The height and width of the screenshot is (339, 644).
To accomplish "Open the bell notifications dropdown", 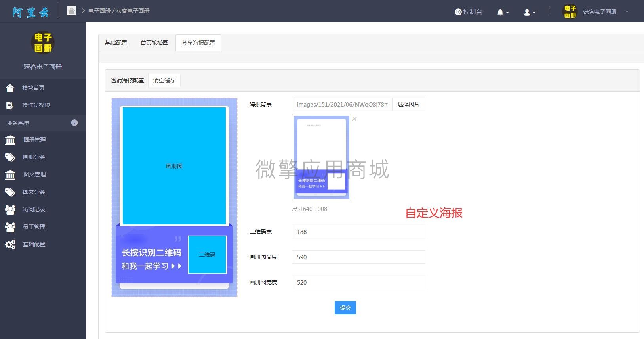I will [503, 12].
